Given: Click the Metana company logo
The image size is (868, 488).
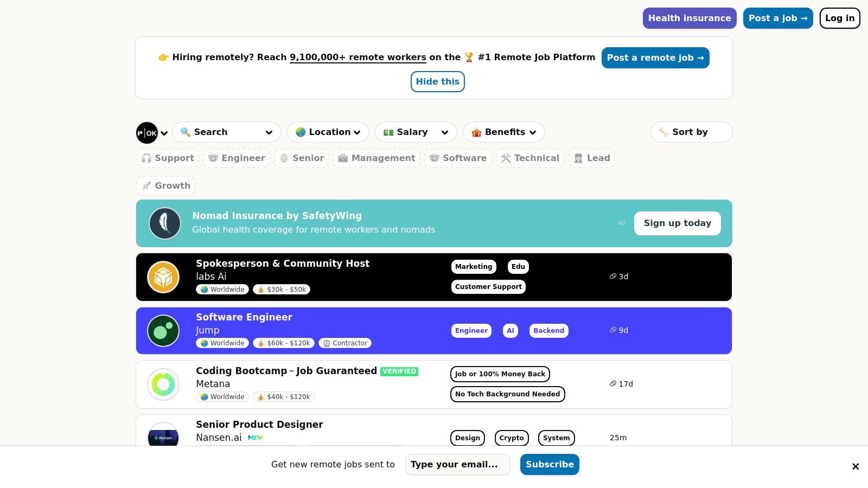Looking at the screenshot, I should coord(163,384).
